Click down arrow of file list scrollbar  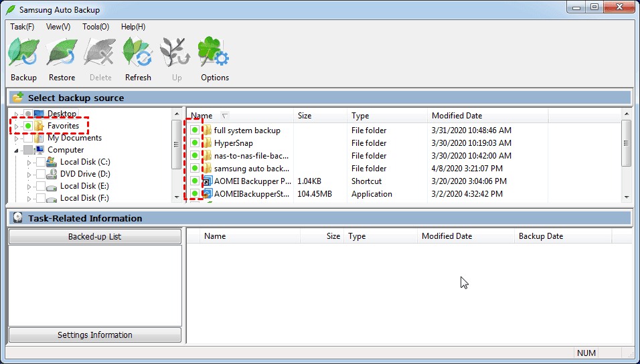pyautogui.click(x=627, y=197)
